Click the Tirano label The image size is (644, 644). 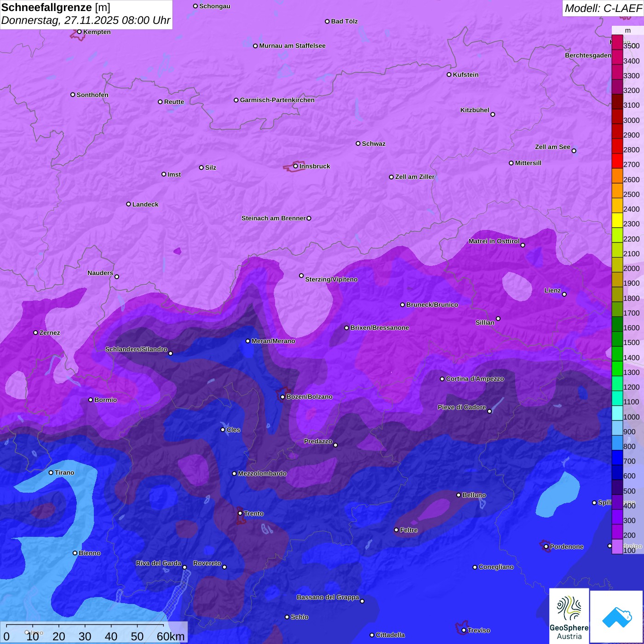64,472
